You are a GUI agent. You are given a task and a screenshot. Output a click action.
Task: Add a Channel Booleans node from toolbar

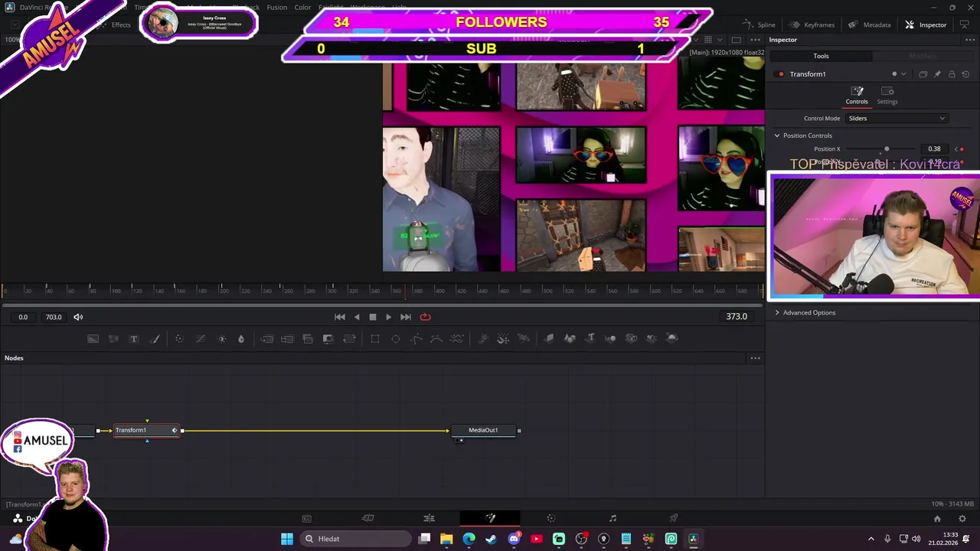[x=287, y=338]
